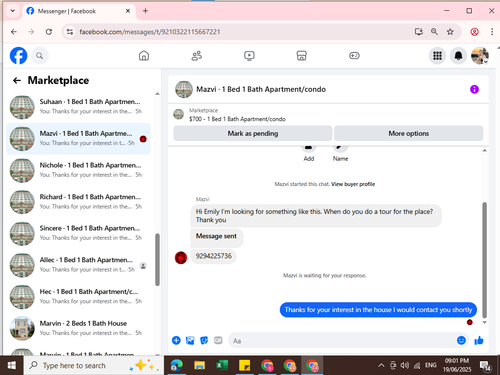The image size is (500, 375).
Task: Click the blue sent message bubble
Action: coord(378,310)
